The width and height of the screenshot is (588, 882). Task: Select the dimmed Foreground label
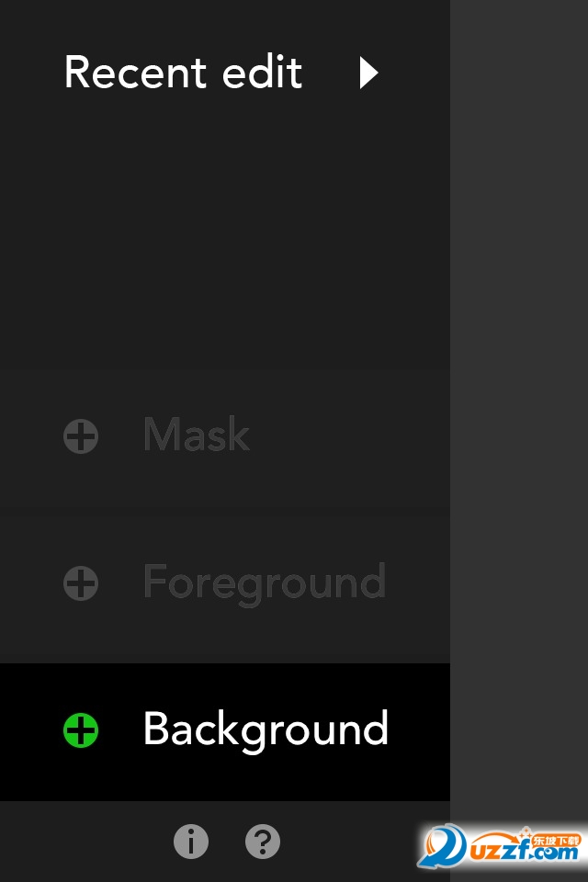pyautogui.click(x=265, y=583)
